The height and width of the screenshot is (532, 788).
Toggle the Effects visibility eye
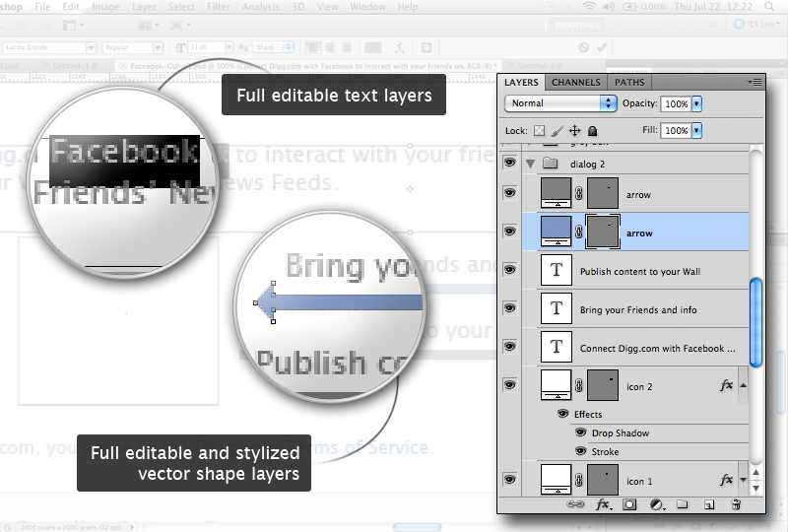click(562, 414)
